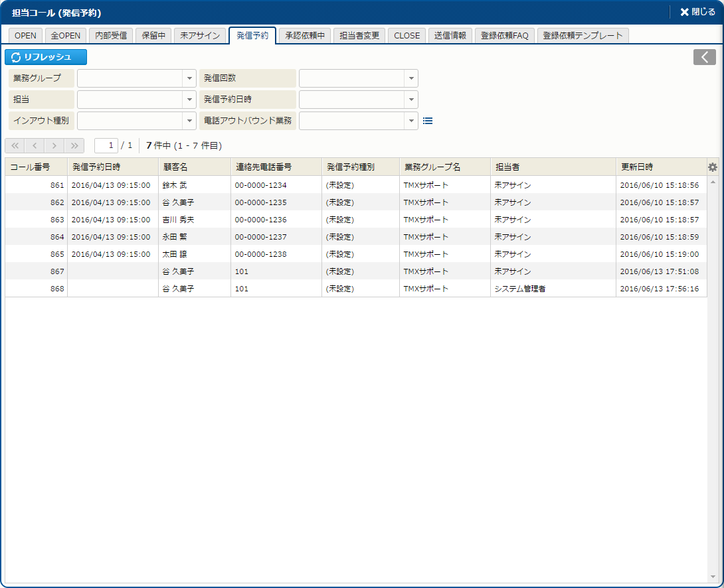
Task: Go to the previous page
Action: click(35, 145)
